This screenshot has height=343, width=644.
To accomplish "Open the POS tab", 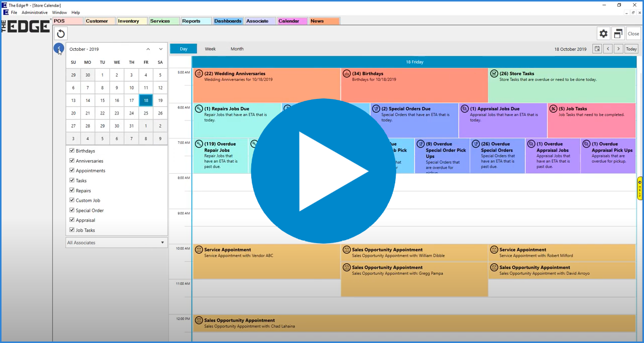I will pos(68,21).
